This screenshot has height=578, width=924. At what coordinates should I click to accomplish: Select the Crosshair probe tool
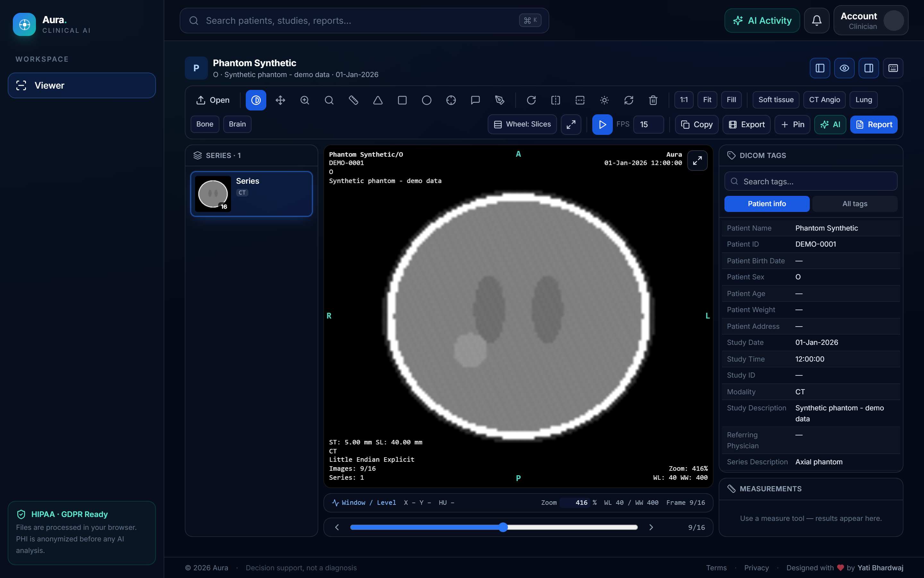451,100
